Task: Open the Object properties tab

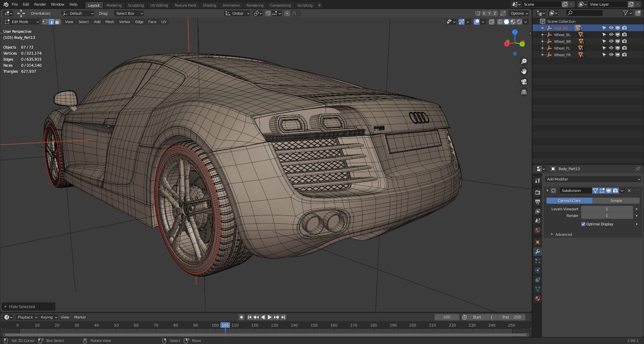Action: [x=538, y=242]
